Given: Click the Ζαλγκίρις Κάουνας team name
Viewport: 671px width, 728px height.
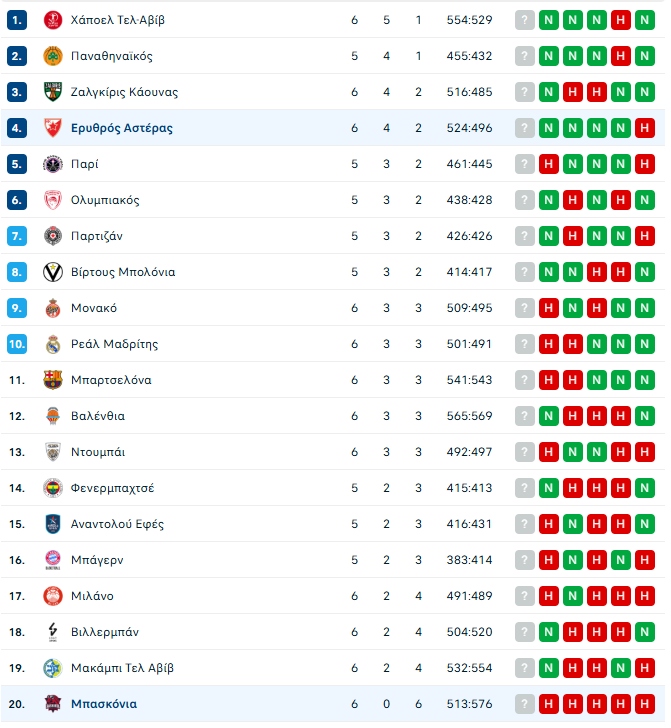Looking at the screenshot, I should 124,92.
